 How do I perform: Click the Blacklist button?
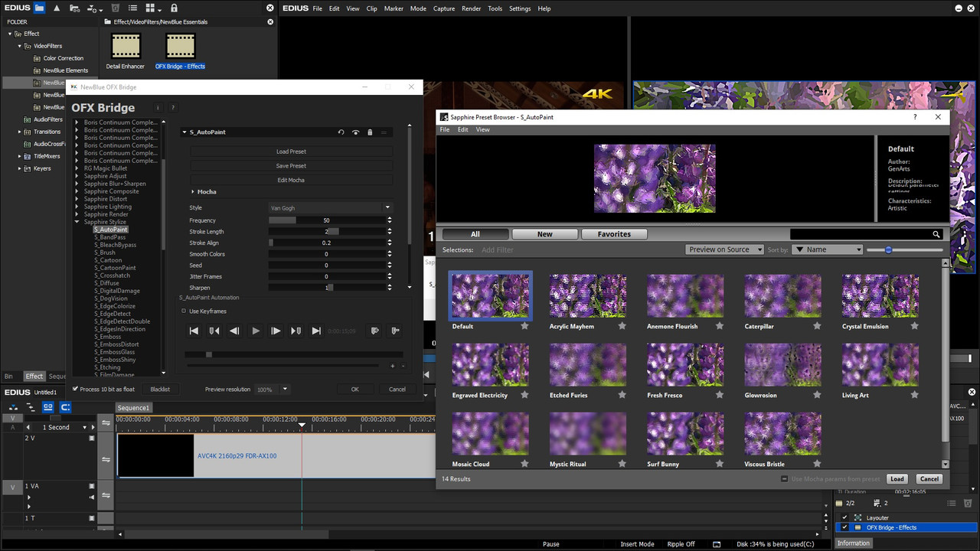coord(160,390)
